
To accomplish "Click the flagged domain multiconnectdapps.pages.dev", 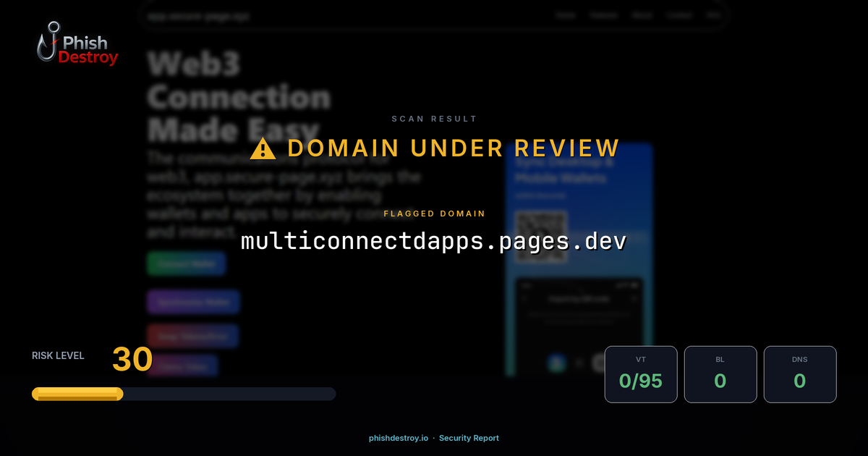I will click(x=434, y=241).
